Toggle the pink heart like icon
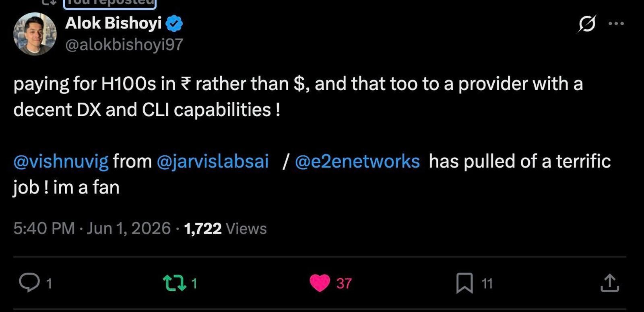This screenshot has height=312, width=644. 320,283
